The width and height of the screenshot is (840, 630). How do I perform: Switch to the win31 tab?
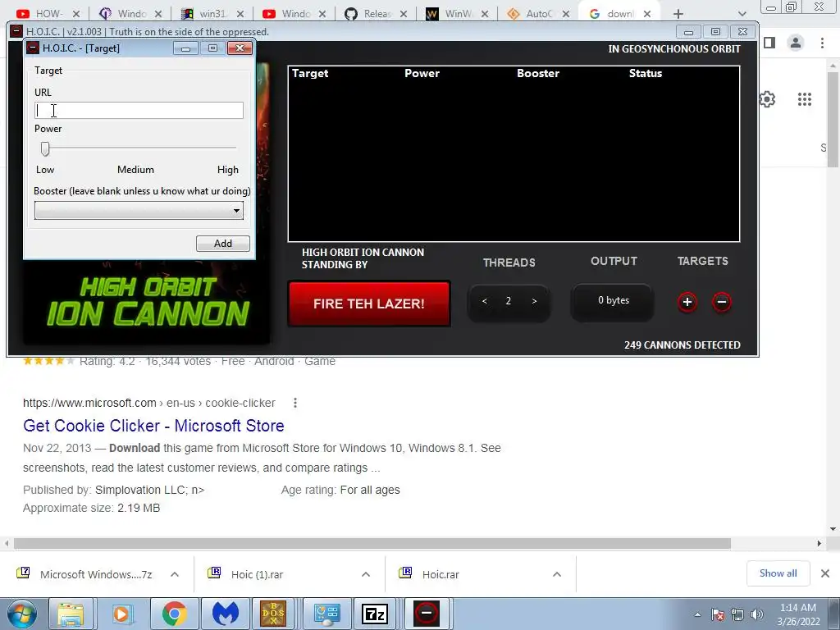coord(212,14)
